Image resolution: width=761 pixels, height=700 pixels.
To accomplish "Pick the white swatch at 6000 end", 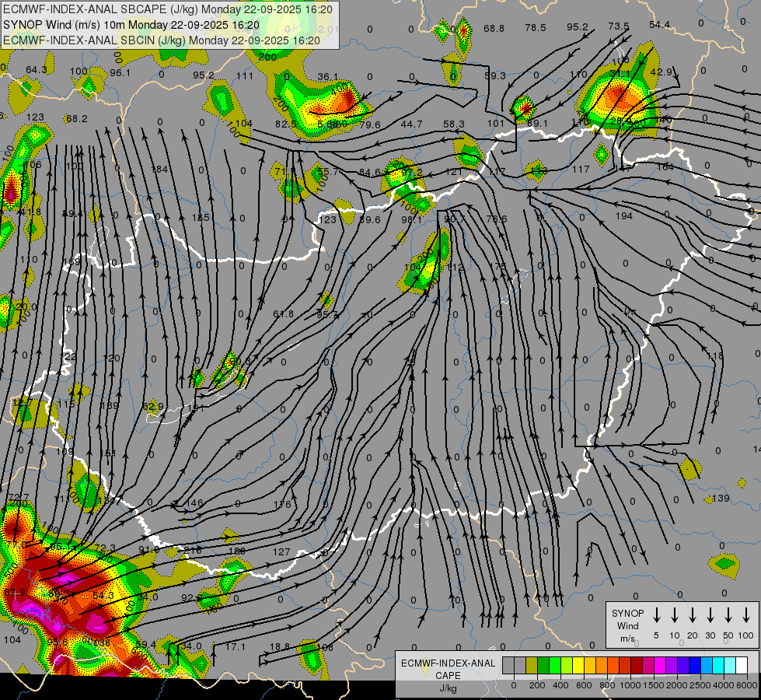I will [x=741, y=666].
